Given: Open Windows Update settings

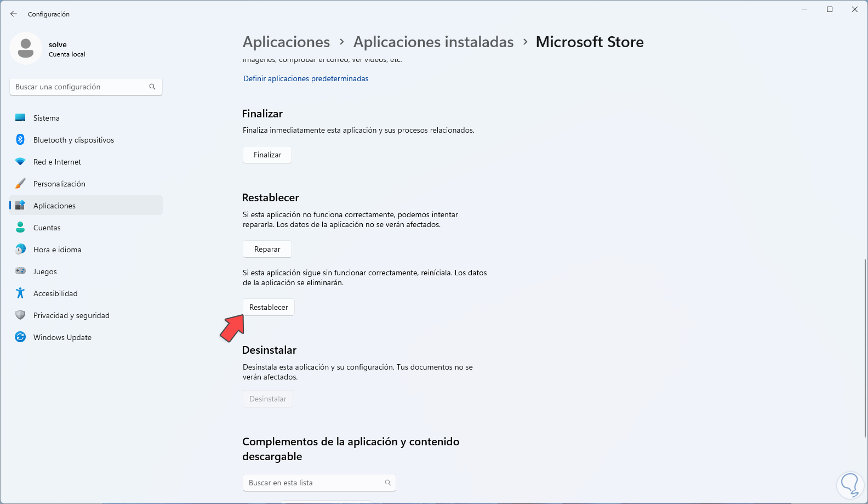Looking at the screenshot, I should pyautogui.click(x=86, y=337).
